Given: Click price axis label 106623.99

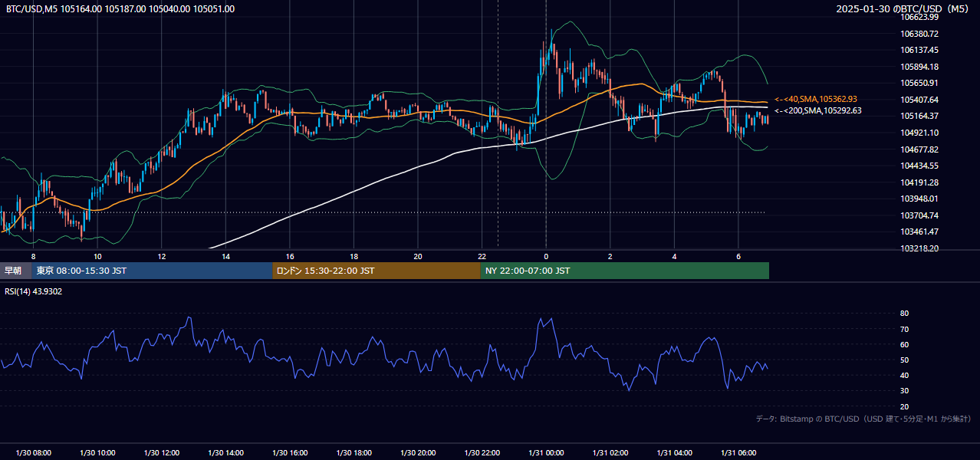Looking at the screenshot, I should pos(919,17).
